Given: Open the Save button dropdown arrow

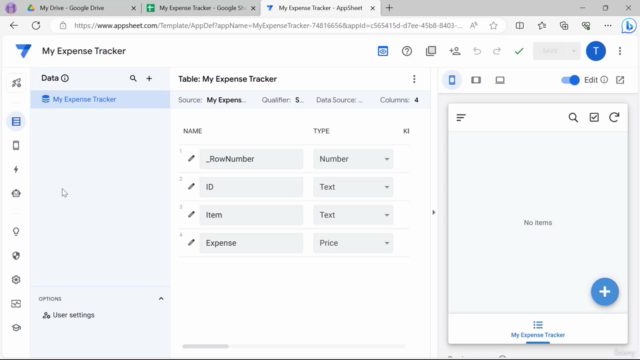Looking at the screenshot, I should point(573,51).
